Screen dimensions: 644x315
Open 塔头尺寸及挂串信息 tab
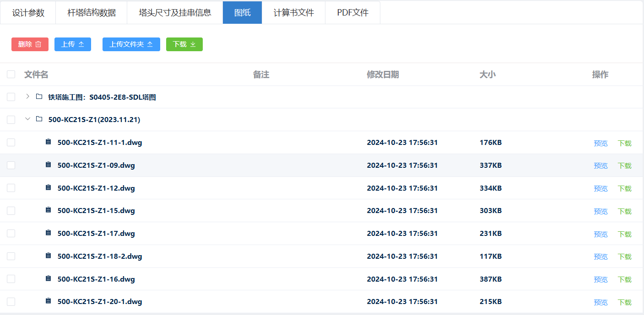coord(175,13)
